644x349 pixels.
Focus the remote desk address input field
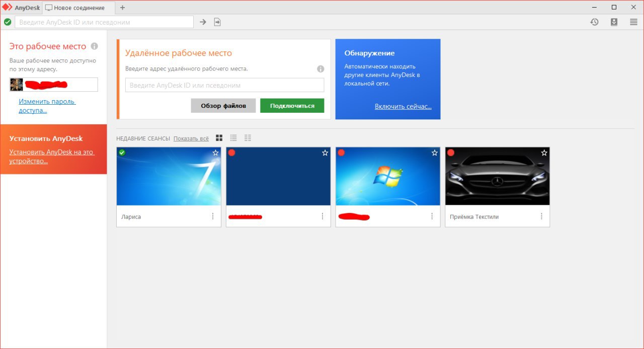[x=224, y=85]
